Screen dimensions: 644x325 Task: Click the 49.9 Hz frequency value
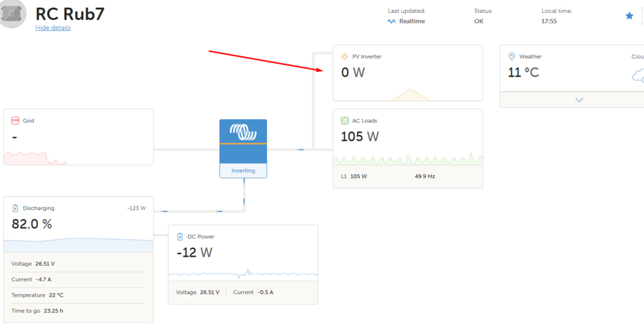[x=424, y=176]
